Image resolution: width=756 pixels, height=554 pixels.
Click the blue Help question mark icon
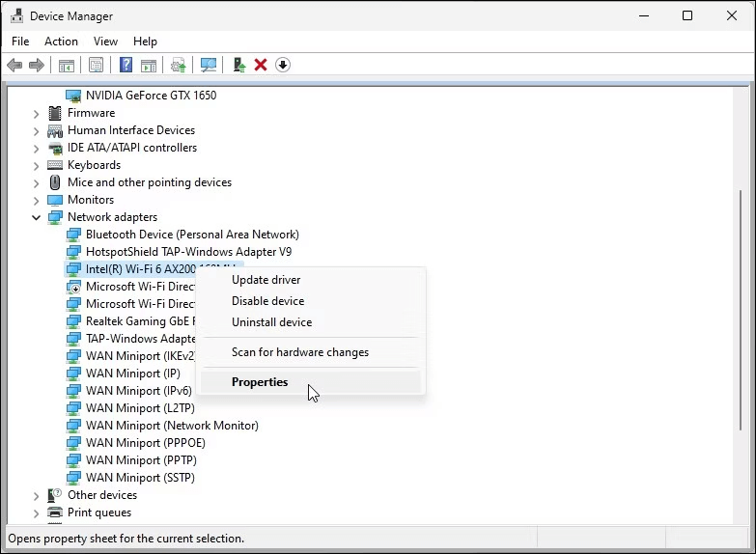pyautogui.click(x=126, y=65)
